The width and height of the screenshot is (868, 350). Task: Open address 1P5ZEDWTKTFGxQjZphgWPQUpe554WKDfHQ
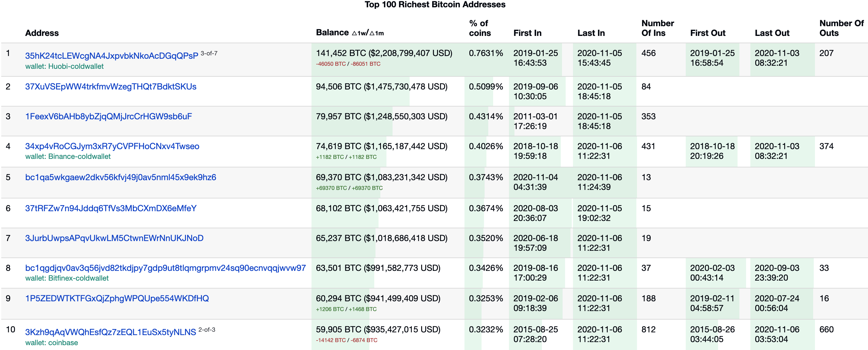pos(117,299)
